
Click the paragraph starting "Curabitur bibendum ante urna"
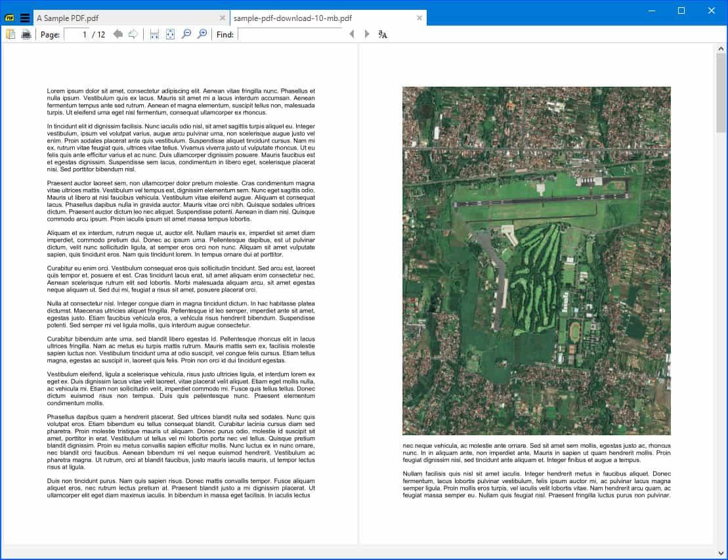[x=181, y=350]
